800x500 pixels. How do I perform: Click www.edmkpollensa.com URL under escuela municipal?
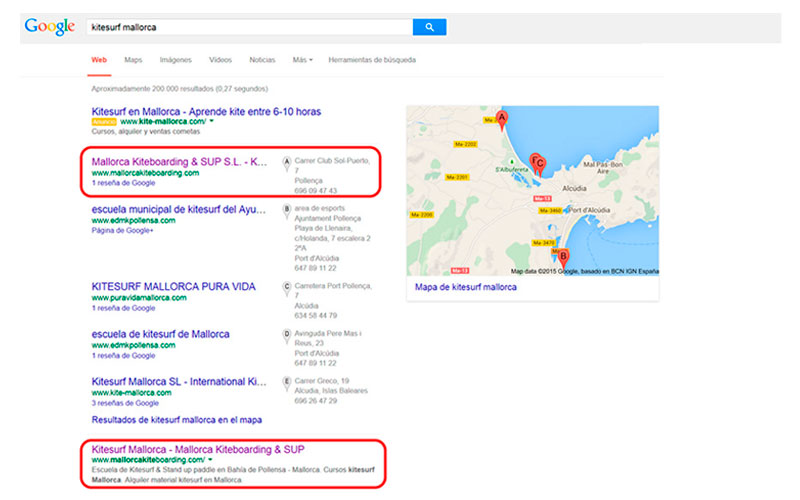point(133,220)
